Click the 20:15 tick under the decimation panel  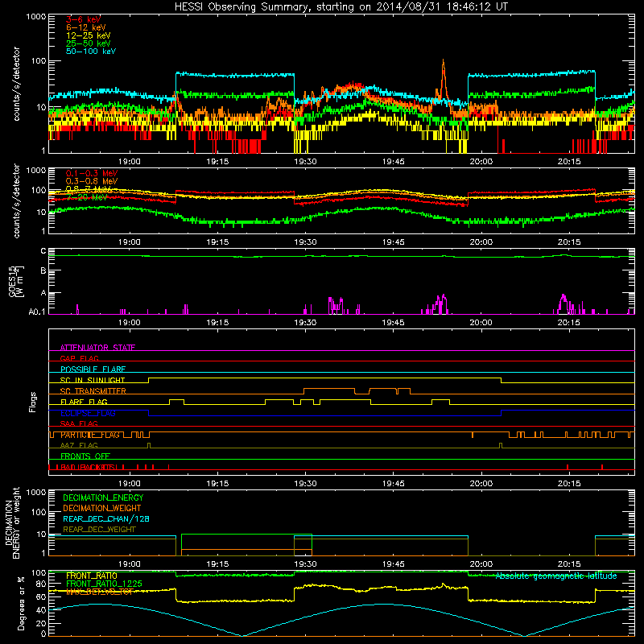pyautogui.click(x=569, y=564)
